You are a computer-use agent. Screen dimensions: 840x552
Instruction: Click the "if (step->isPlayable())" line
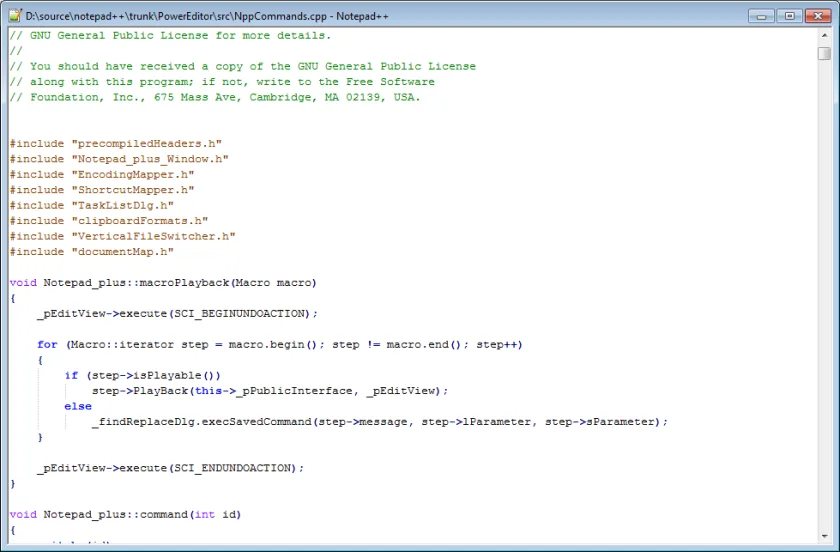(142, 376)
